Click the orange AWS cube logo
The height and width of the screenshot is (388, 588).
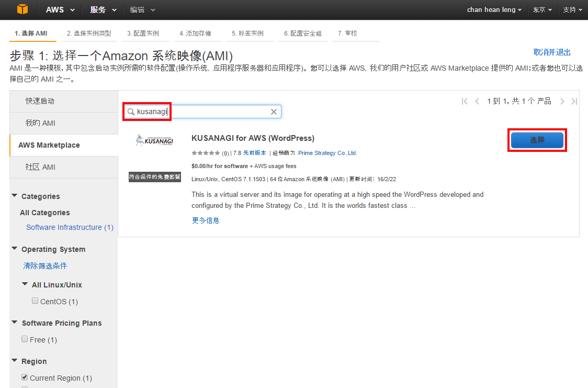tap(22, 9)
